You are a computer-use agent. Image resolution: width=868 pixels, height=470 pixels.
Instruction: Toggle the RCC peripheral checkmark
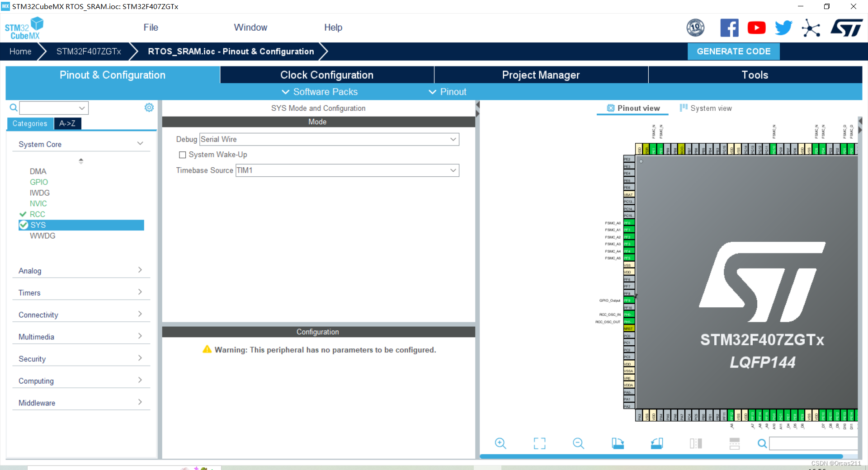tap(24, 214)
